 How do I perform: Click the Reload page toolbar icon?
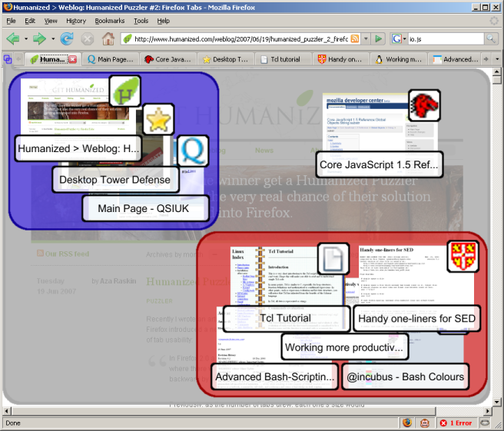pos(67,38)
